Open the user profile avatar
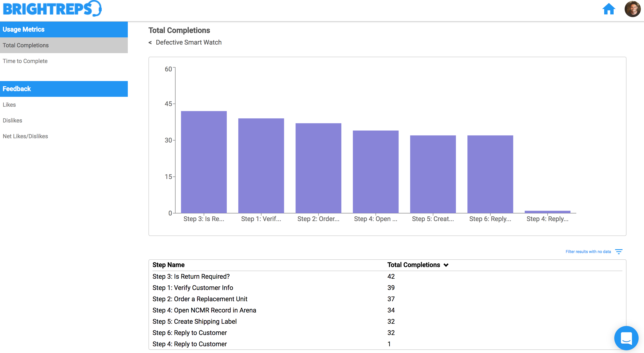Screen dimensions: 644x353 tap(633, 9)
